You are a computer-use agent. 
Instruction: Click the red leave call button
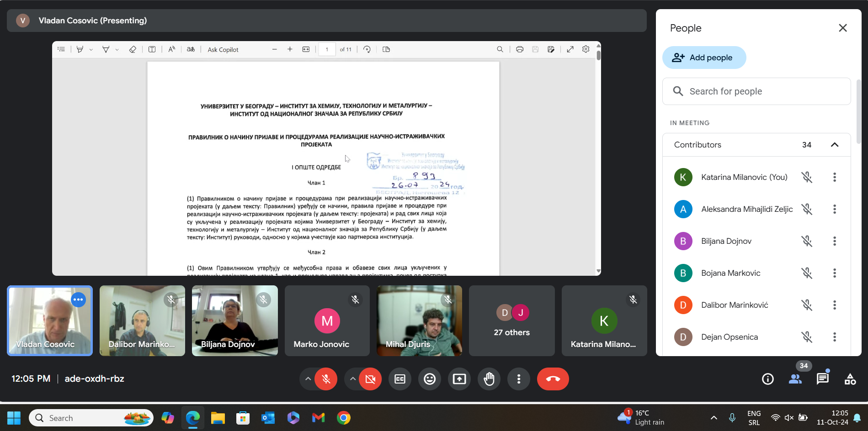[553, 379]
